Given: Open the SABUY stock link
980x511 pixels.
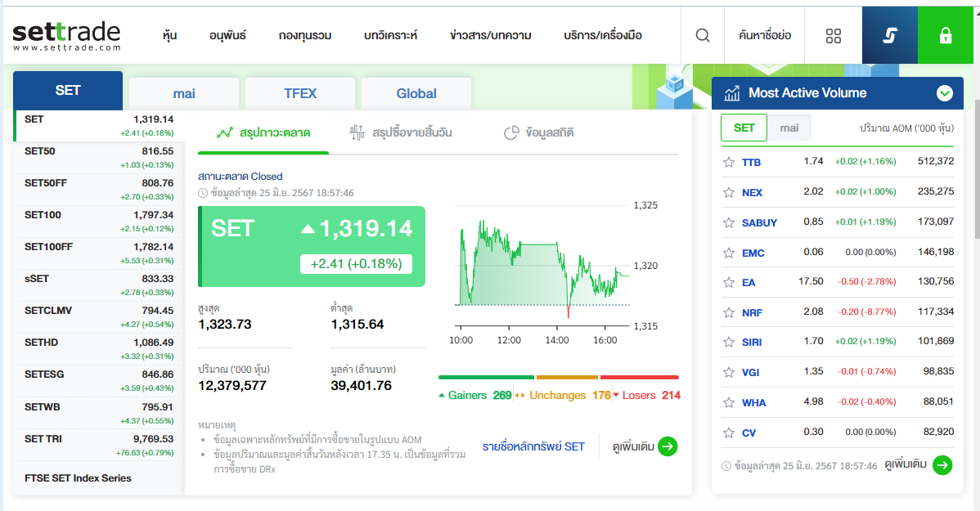Looking at the screenshot, I should coord(759,222).
